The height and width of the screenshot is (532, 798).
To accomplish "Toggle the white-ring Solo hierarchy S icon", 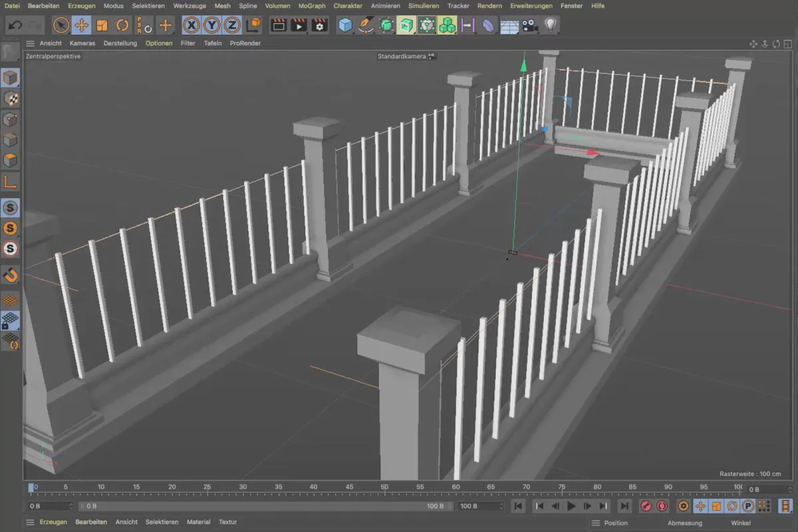I will (10, 249).
